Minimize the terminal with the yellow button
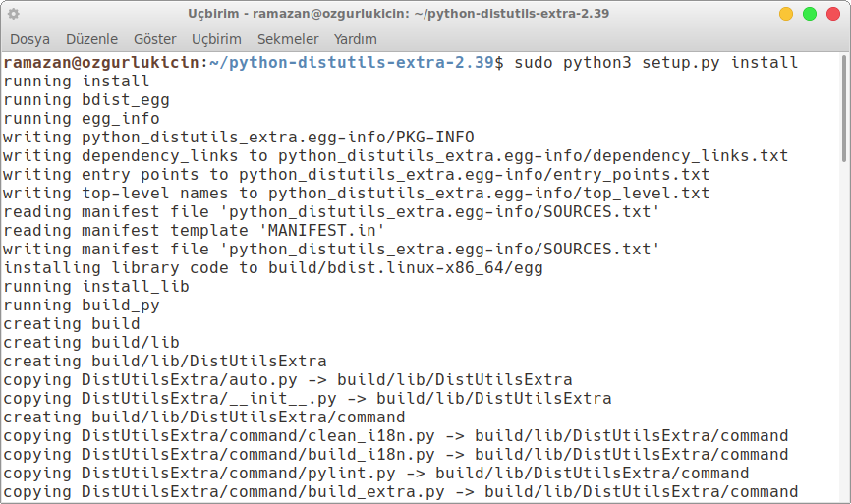The width and height of the screenshot is (851, 504). 786,14
